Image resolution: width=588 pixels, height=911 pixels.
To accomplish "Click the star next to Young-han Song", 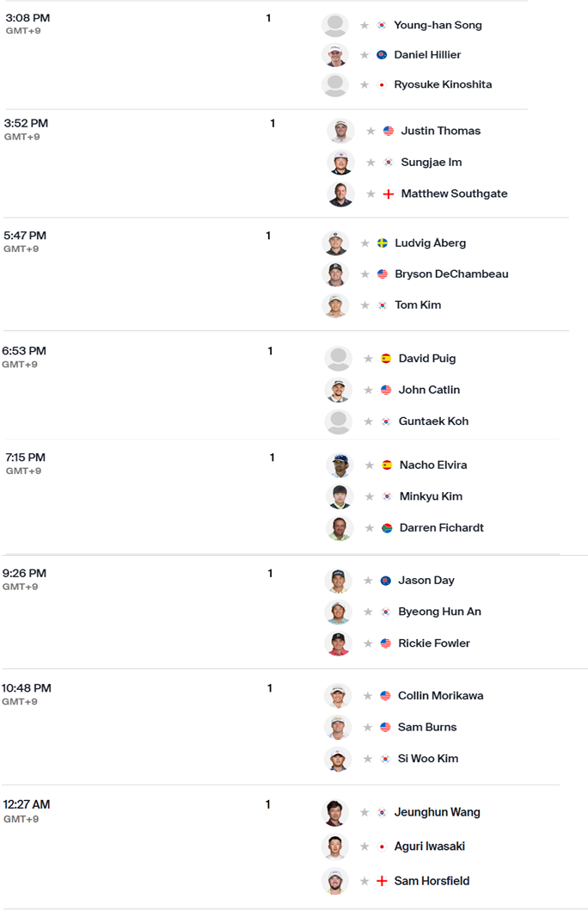I will pos(364,26).
